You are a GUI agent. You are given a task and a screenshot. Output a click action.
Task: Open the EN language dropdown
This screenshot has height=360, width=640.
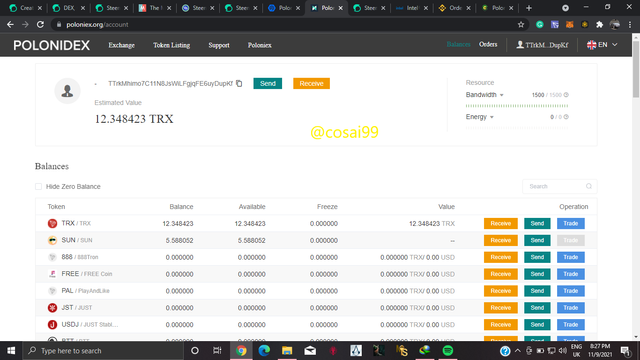(602, 44)
